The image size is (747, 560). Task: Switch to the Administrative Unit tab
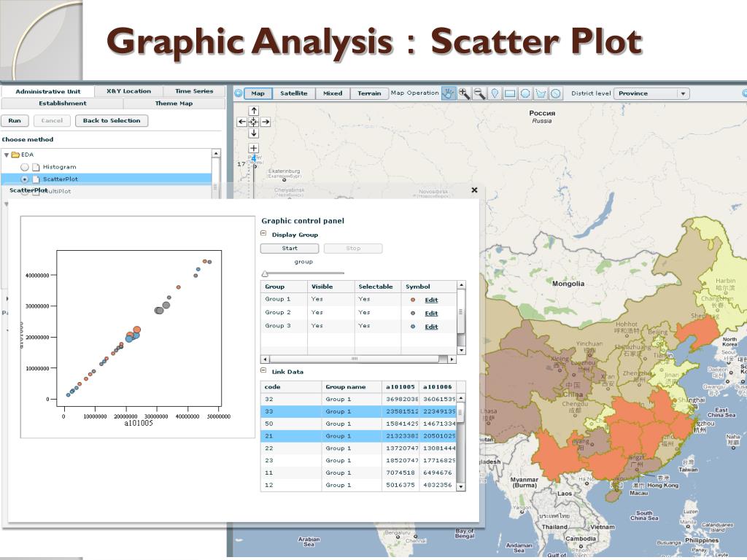(x=47, y=91)
